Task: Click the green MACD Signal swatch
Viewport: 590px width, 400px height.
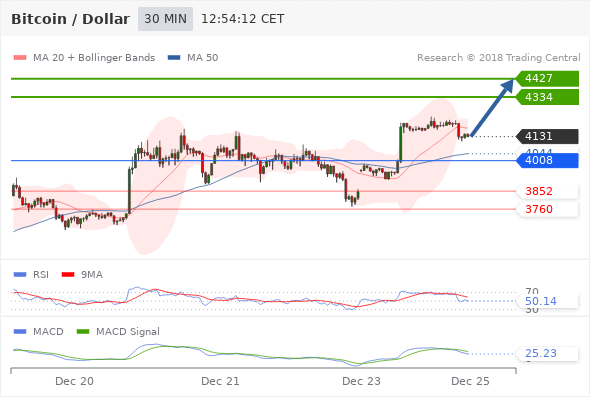Action: (x=83, y=332)
